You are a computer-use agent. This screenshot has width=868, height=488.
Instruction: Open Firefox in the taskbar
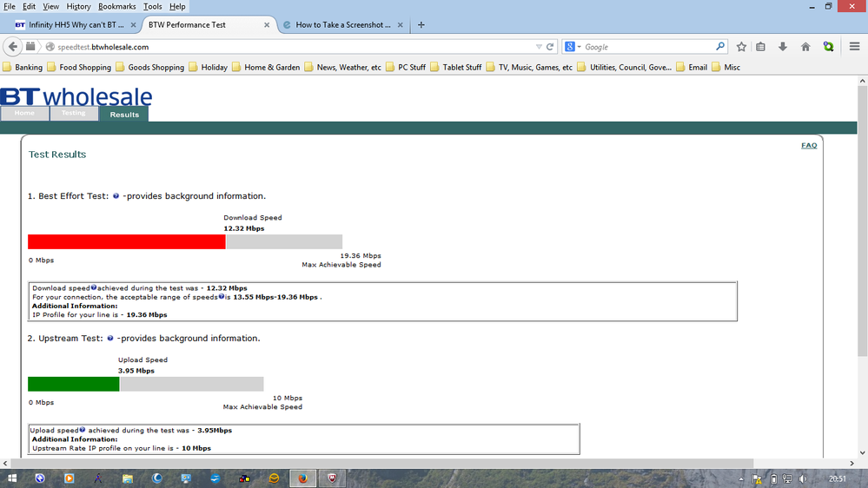303,478
